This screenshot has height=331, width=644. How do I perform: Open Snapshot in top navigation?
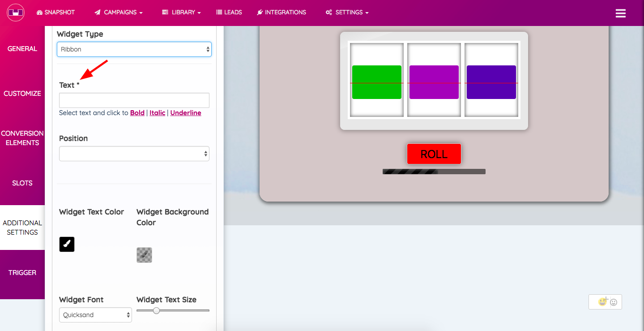55,13
